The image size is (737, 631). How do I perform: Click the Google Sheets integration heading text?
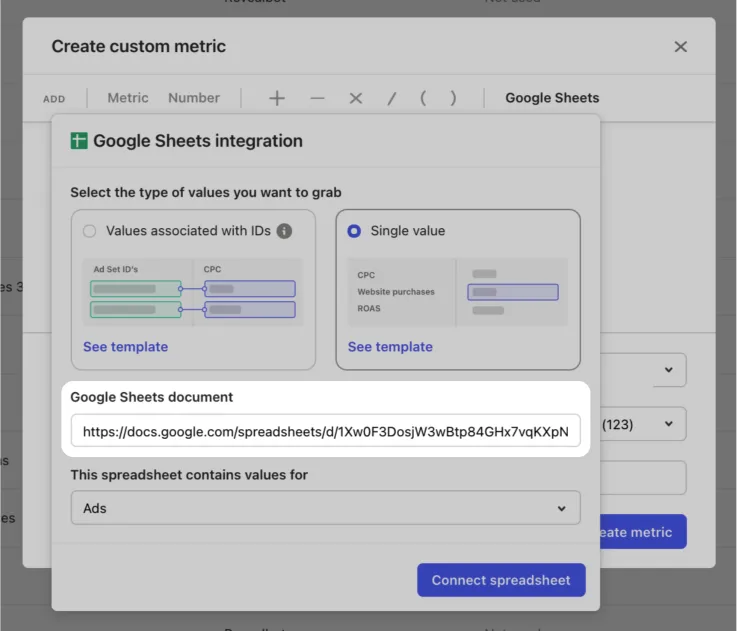tap(198, 141)
